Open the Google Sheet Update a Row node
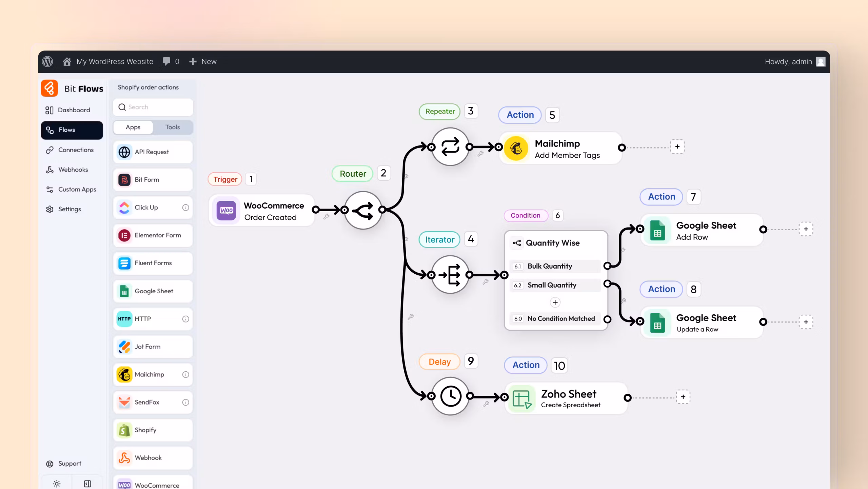868x489 pixels. pos(702,322)
